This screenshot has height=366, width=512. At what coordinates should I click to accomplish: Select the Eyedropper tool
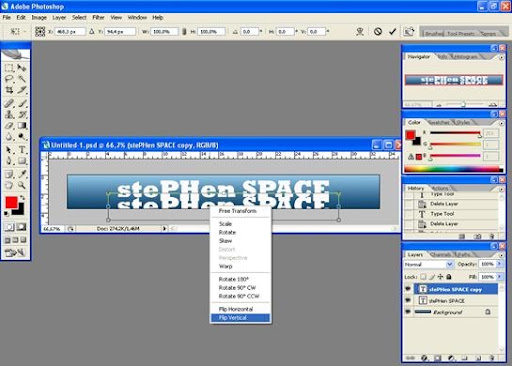tap(22, 174)
